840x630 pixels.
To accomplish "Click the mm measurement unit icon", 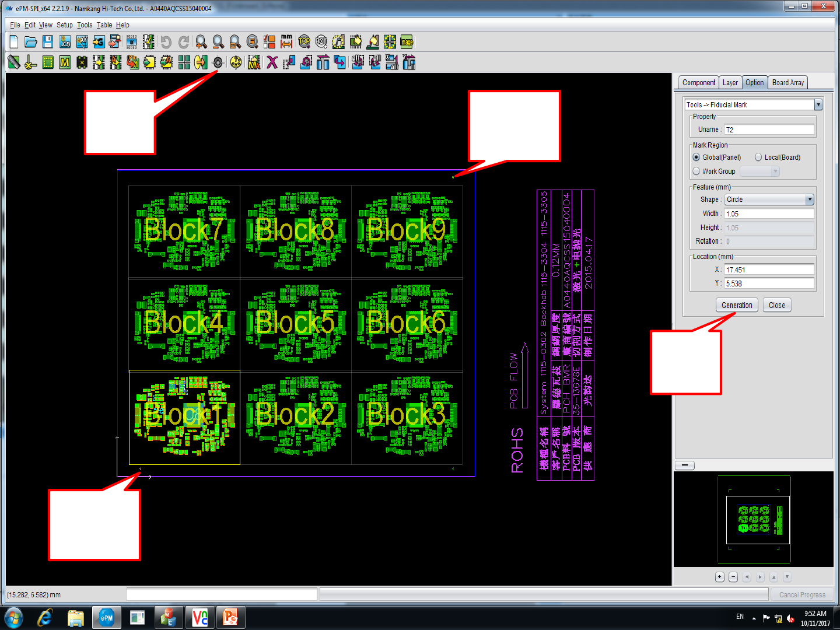I will [286, 42].
